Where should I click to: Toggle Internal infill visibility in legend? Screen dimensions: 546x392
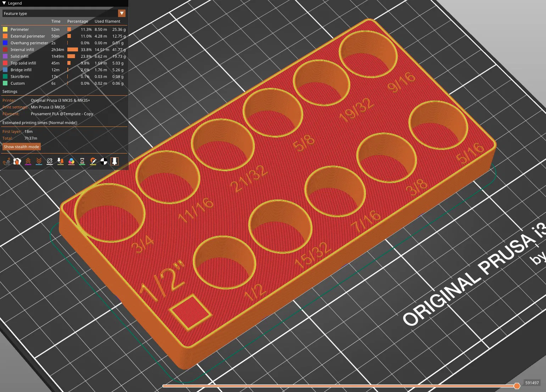64,50
